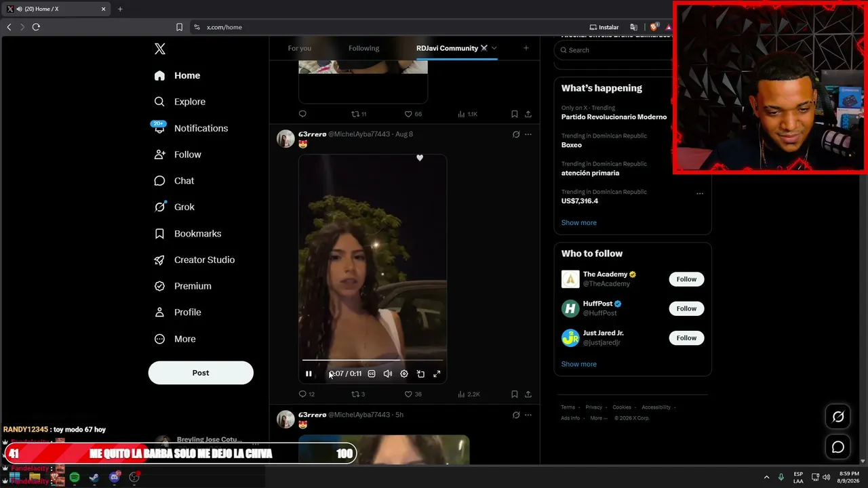Open Profile in the sidebar
868x488 pixels.
(178, 312)
